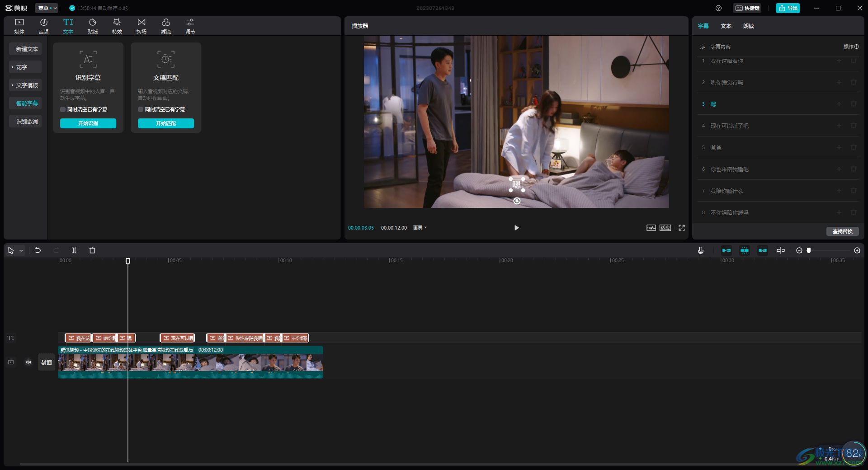This screenshot has width=868, height=470.
Task: Toggle preview axis
Action: point(781,250)
